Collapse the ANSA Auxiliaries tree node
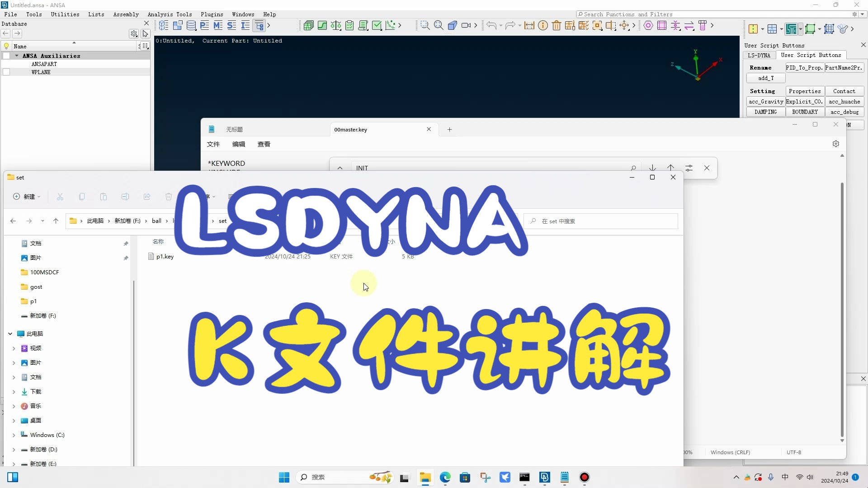Screen dimensions: 868x488 tap(17, 56)
